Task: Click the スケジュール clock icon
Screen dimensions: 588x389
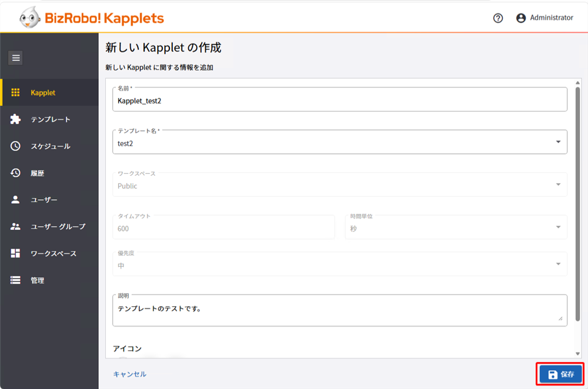Action: [x=15, y=146]
